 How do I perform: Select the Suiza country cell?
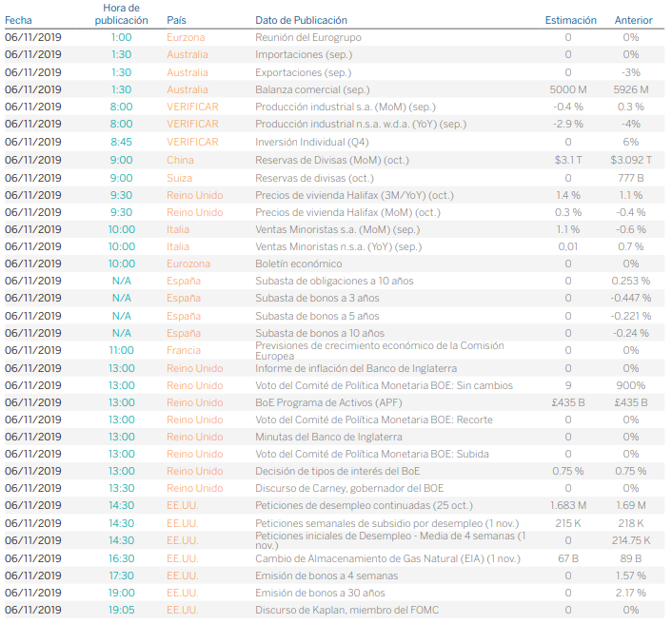coord(180,177)
